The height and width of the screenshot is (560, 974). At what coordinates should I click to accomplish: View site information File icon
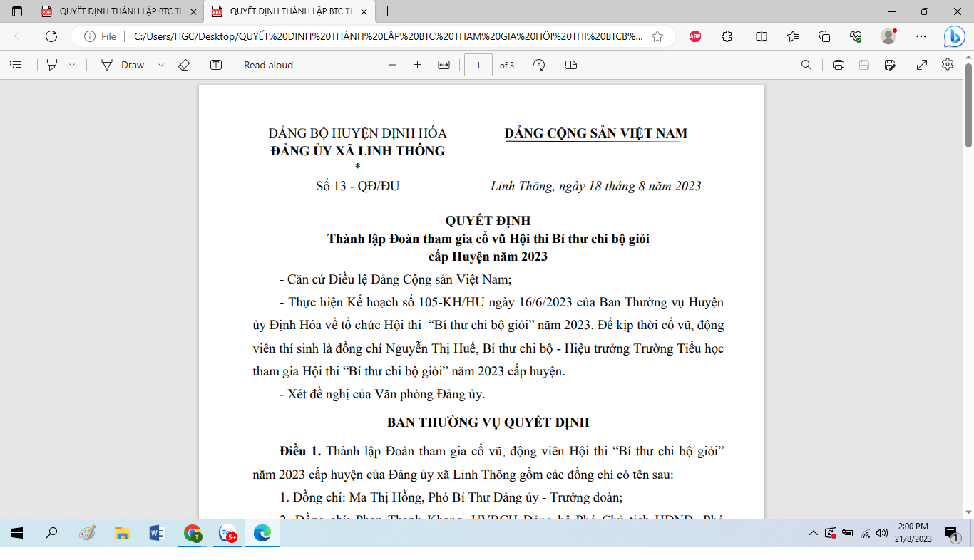click(x=101, y=36)
